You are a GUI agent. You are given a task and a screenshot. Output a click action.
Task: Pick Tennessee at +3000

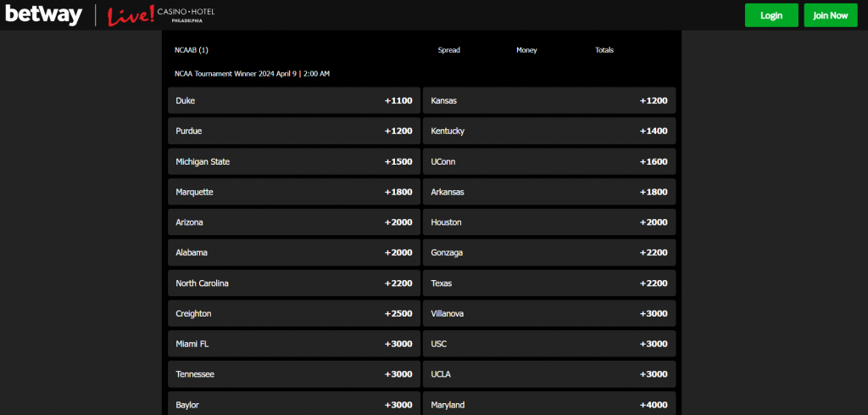[x=294, y=374]
